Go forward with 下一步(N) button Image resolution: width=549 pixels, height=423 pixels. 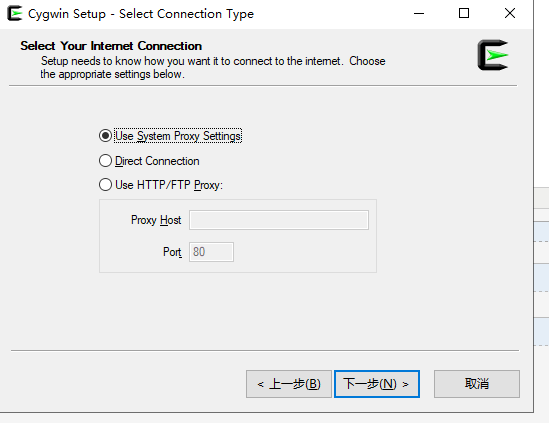pos(377,384)
